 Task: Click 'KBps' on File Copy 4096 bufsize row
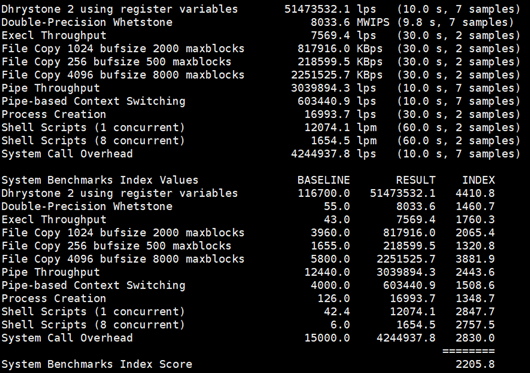tap(369, 75)
